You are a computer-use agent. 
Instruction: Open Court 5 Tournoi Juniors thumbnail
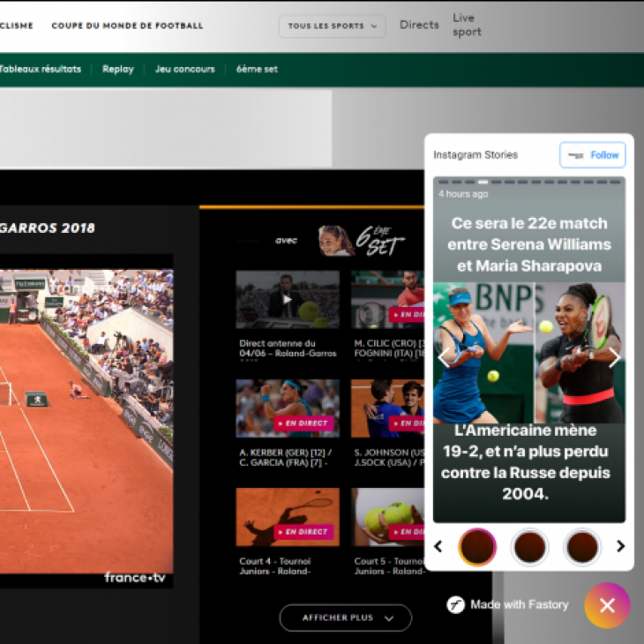point(387,517)
